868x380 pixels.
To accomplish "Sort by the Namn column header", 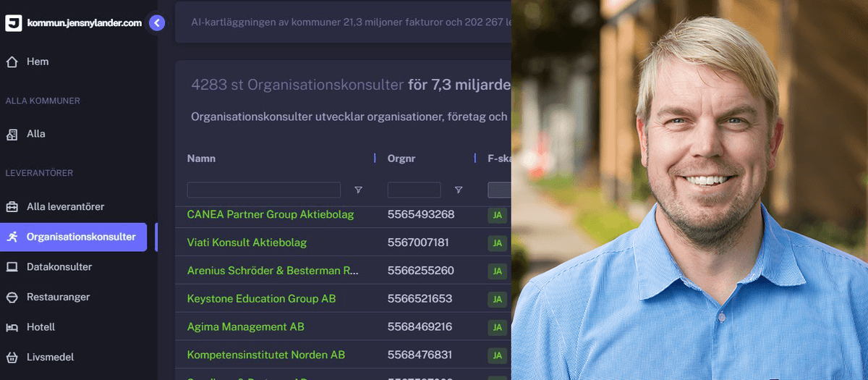I will click(x=201, y=159).
